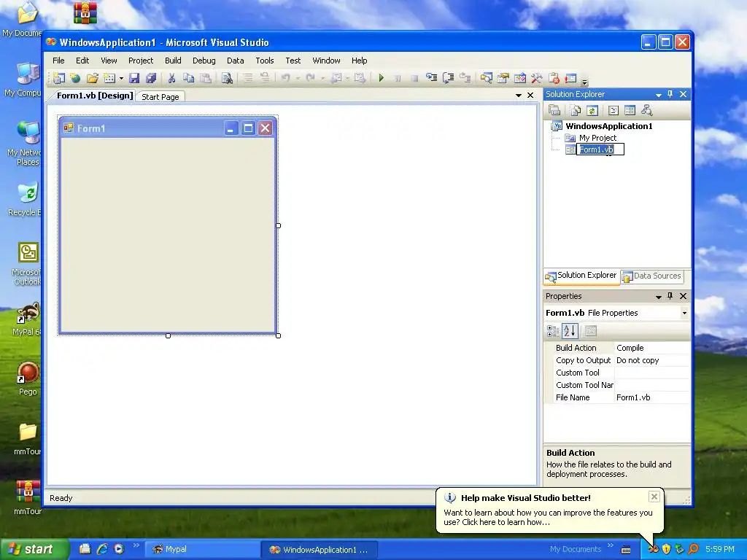Click the Save Form1.vb floppy icon
Screen dimensions: 747x560
[134, 78]
